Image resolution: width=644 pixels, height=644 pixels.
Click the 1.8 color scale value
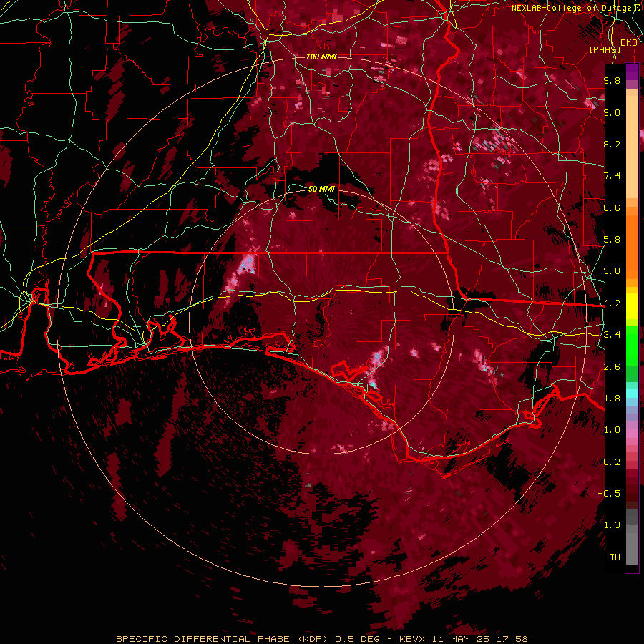(612, 399)
